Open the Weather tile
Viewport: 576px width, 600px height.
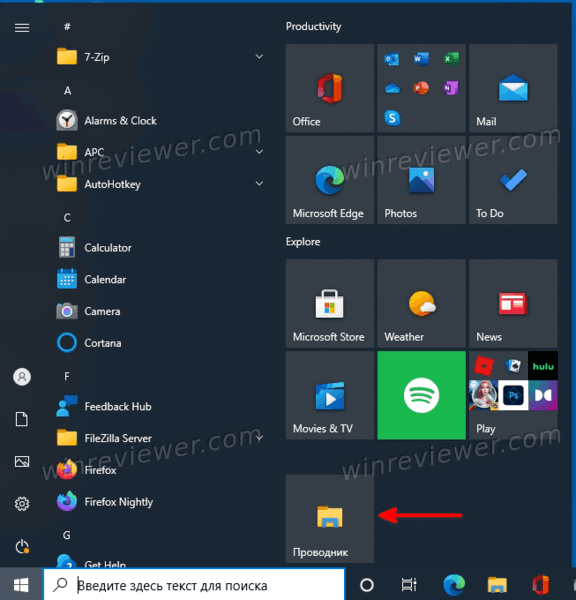421,303
